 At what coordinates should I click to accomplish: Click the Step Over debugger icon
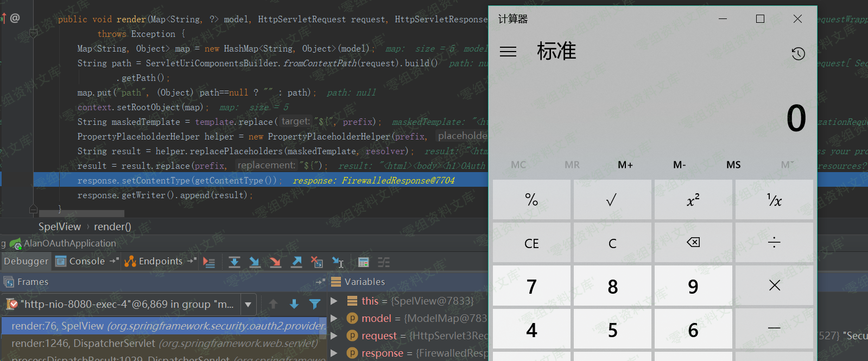click(235, 262)
